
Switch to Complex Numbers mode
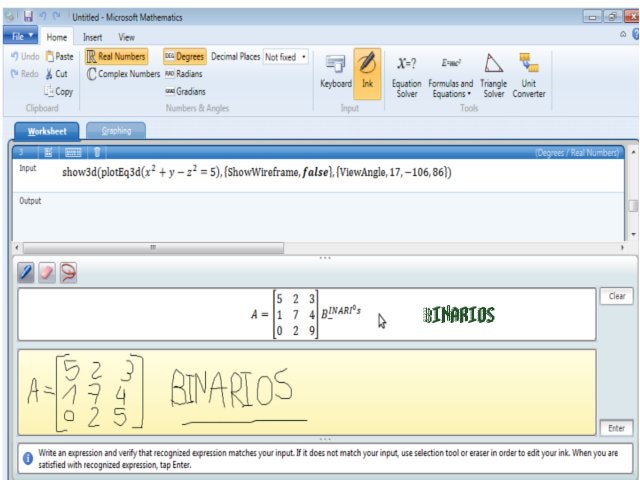coord(123,74)
